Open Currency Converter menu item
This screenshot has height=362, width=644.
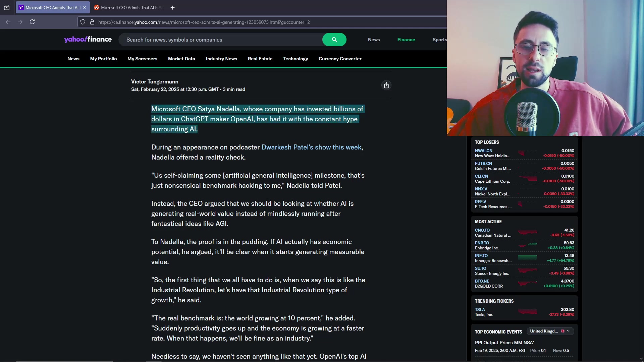(x=340, y=59)
